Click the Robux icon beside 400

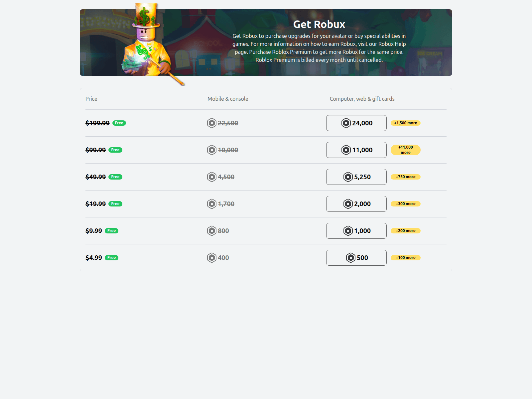pyautogui.click(x=212, y=257)
